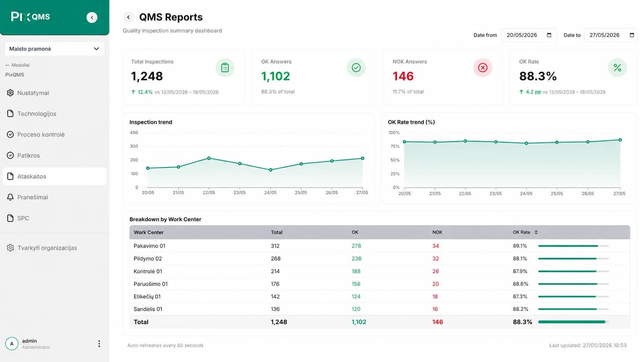Click the Date to field showing 27/05/2026
The width and height of the screenshot is (644, 362).
pos(611,35)
